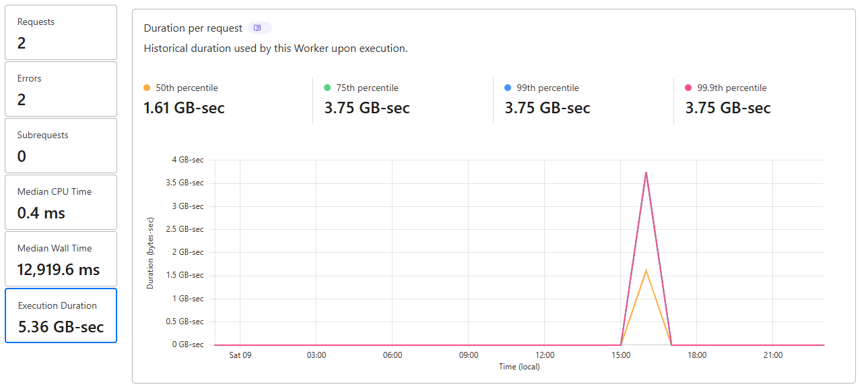Select the Errors metric card
Screen dimensions: 868x391
[x=61, y=89]
